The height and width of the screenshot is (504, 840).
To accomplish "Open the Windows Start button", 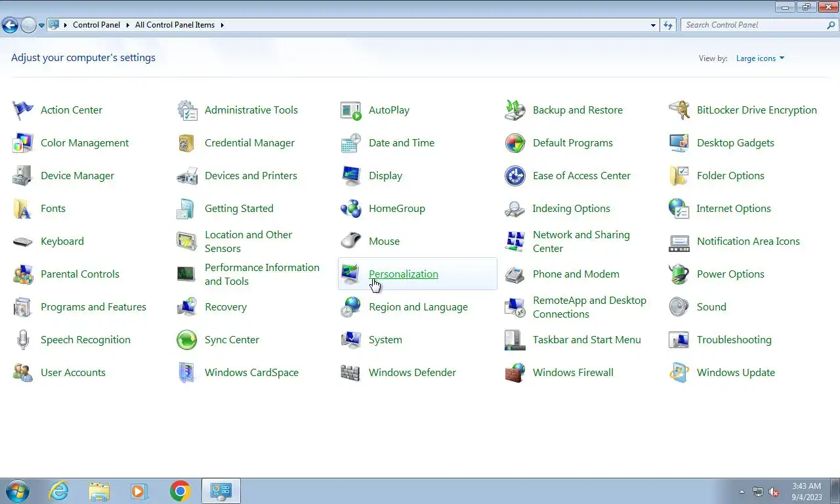I will click(18, 491).
